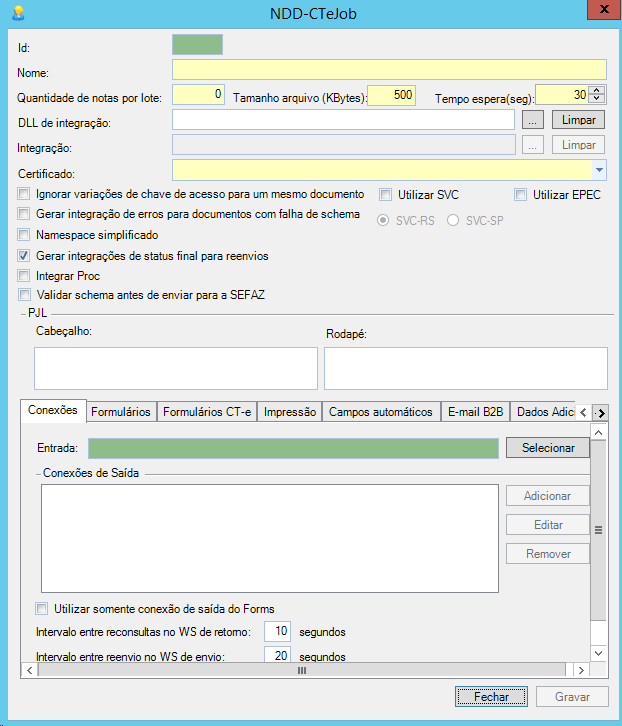Click the Conexões panel scroll-up arrow
The height and width of the screenshot is (726, 622).
point(598,433)
